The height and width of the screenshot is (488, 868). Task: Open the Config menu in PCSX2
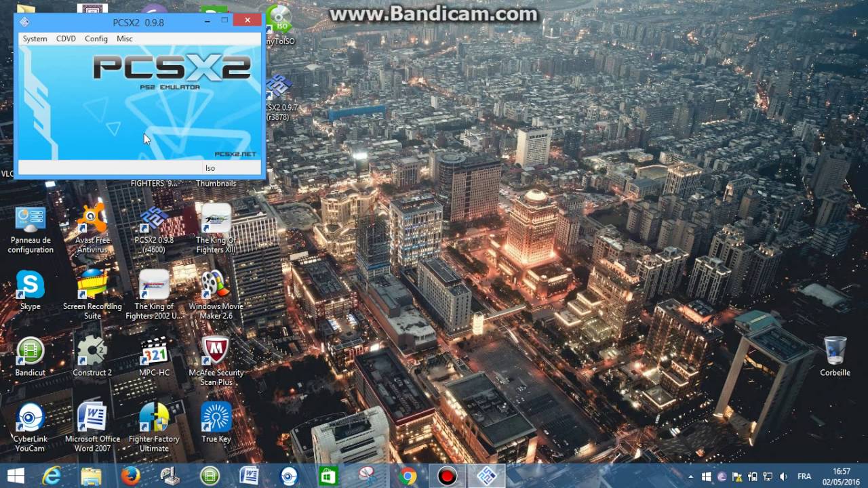click(96, 39)
